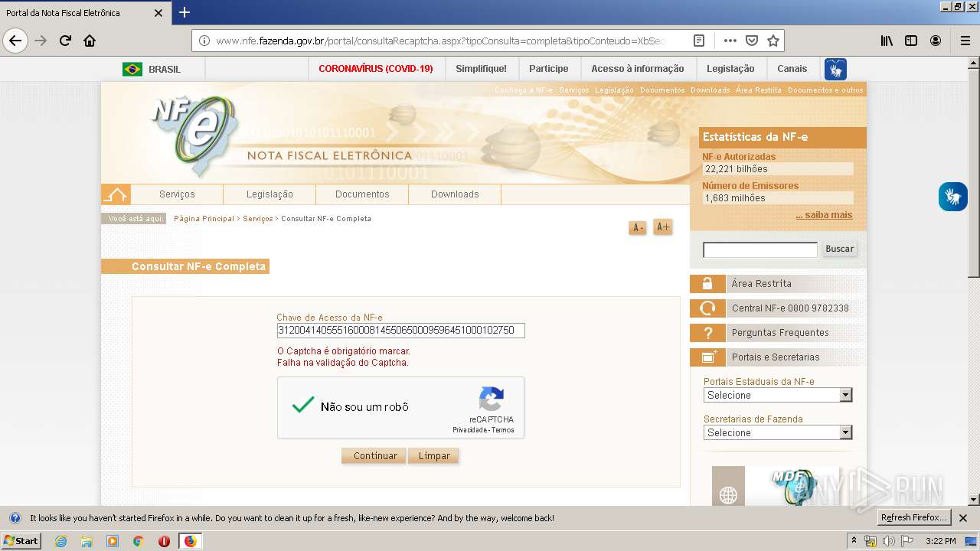Toggle reader view icon in address bar
The height and width of the screenshot is (551, 980).
[699, 41]
